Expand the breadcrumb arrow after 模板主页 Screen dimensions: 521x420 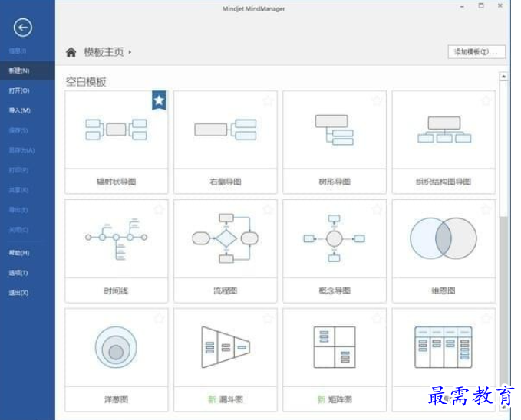(x=130, y=52)
